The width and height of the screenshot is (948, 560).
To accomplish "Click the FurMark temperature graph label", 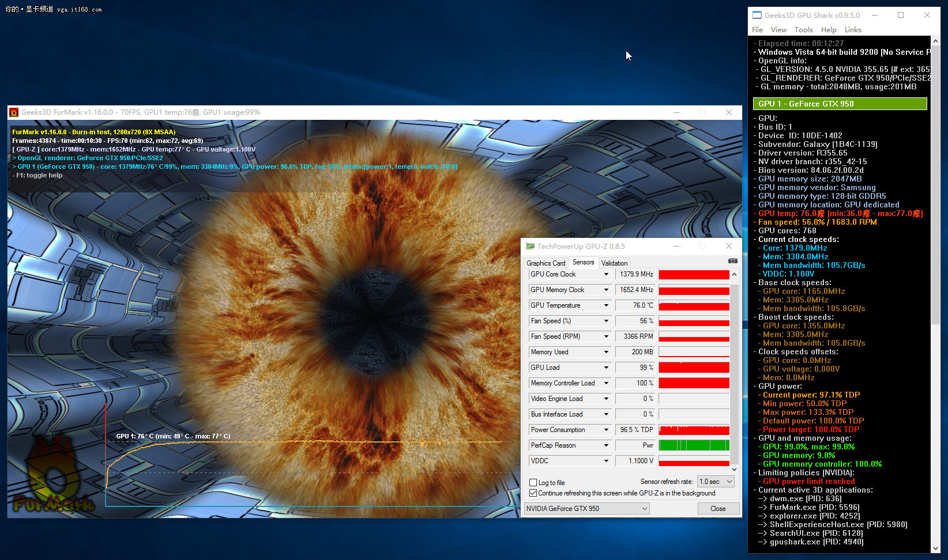I will click(x=173, y=436).
